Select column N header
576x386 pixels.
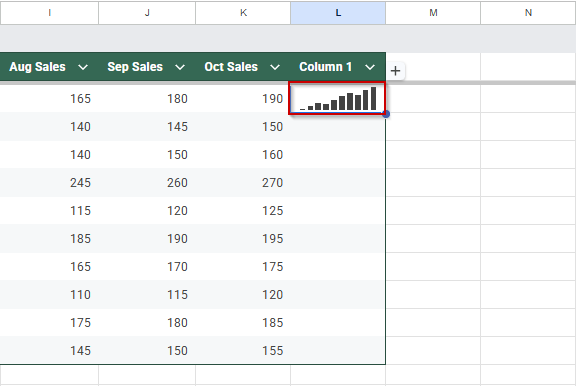528,13
